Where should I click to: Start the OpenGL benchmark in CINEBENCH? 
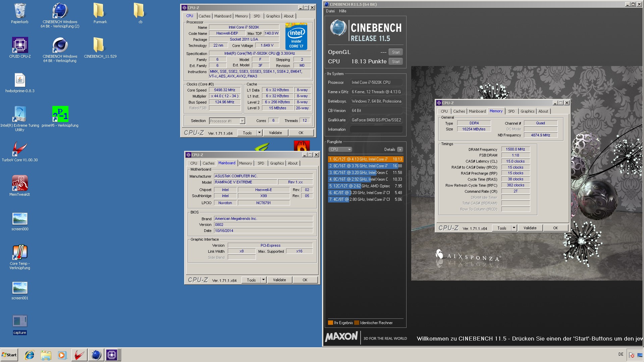pyautogui.click(x=396, y=52)
